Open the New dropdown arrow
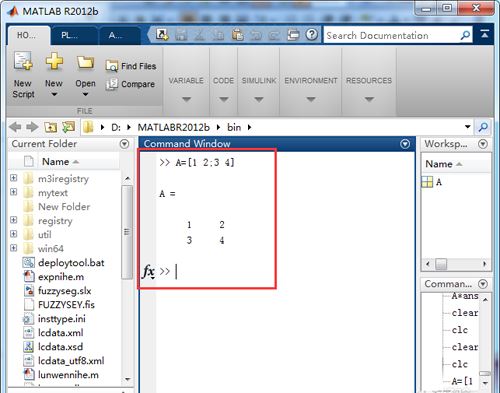Image resolution: width=500 pixels, height=393 pixels. [x=54, y=94]
